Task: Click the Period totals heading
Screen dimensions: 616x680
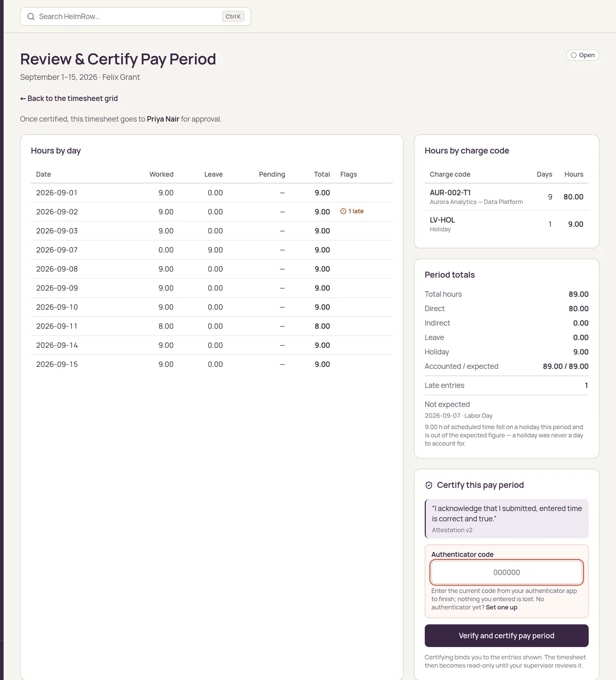Action: point(449,275)
